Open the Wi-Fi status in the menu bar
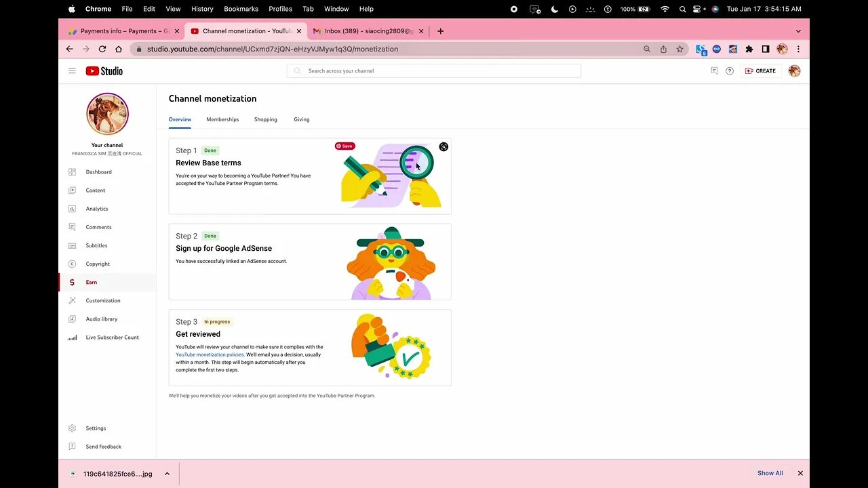The width and height of the screenshot is (868, 488). click(x=665, y=9)
